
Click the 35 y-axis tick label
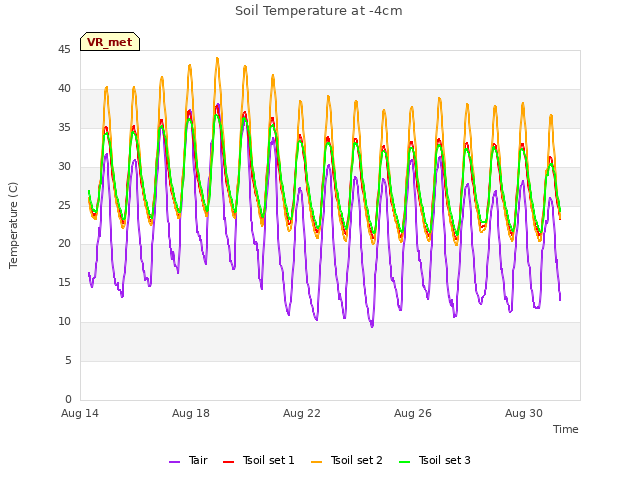[64, 128]
